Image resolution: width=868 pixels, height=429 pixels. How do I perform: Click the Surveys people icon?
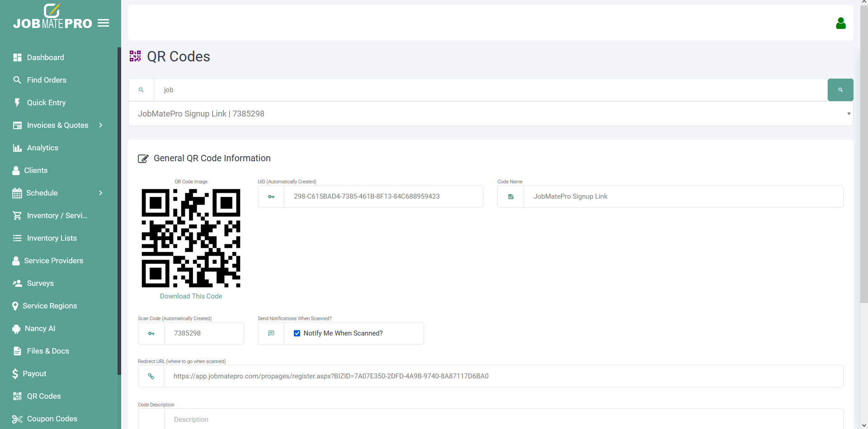[x=17, y=283]
